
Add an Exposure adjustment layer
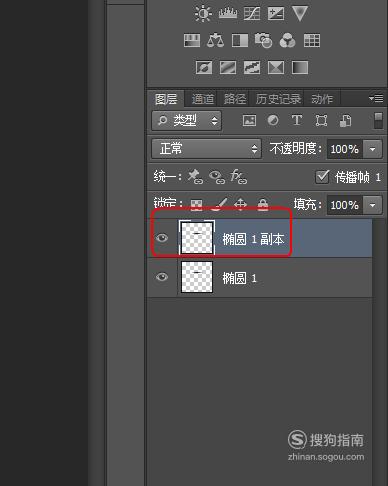(276, 14)
